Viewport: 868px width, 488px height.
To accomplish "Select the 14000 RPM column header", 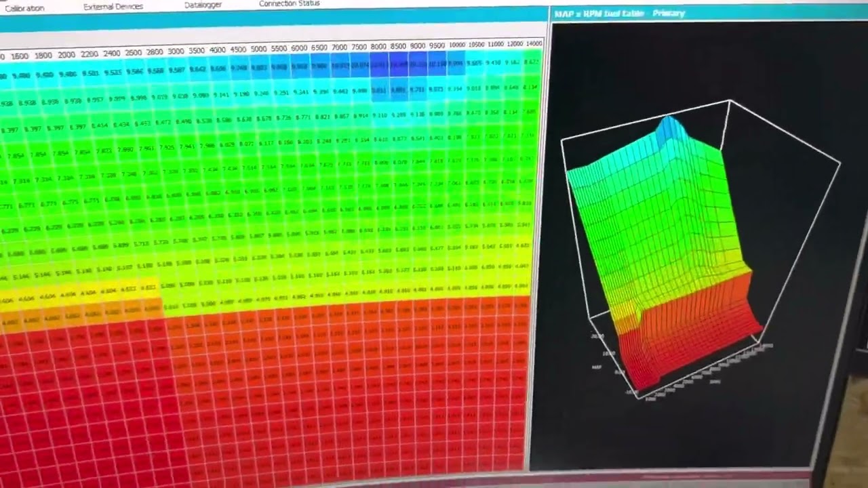I will (x=534, y=43).
